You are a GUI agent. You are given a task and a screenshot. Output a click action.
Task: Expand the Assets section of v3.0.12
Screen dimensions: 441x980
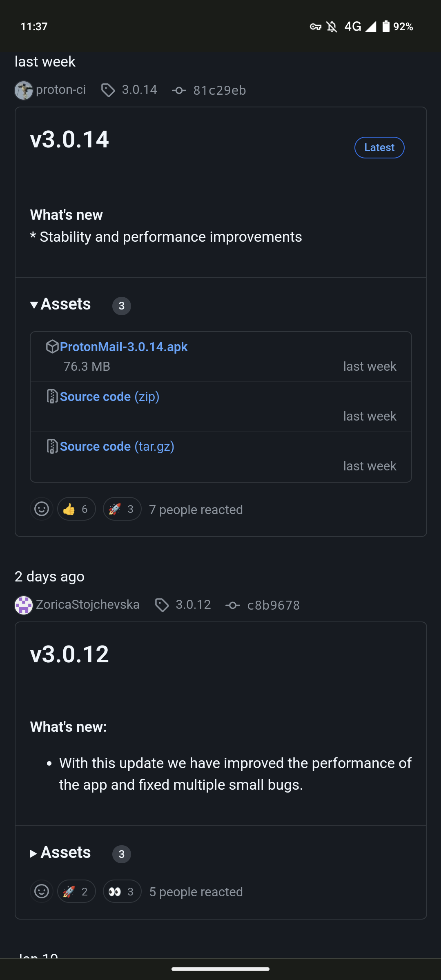click(60, 852)
